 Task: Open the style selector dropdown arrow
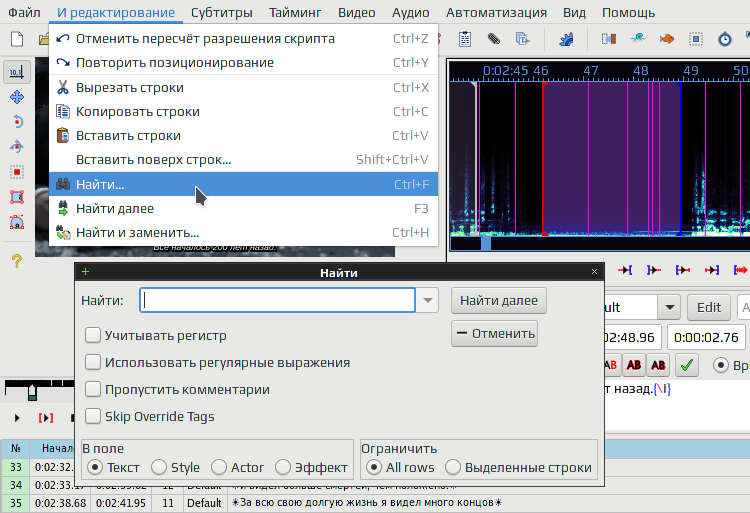coord(669,307)
